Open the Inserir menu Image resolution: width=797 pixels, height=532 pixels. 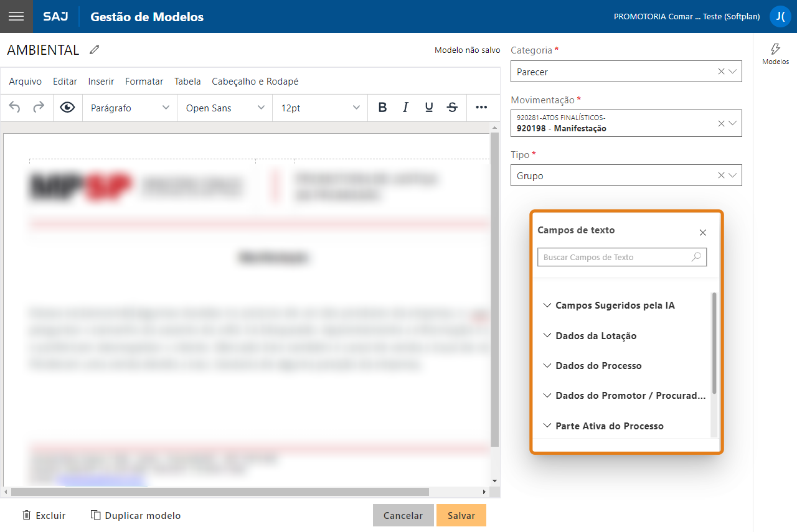(x=101, y=82)
